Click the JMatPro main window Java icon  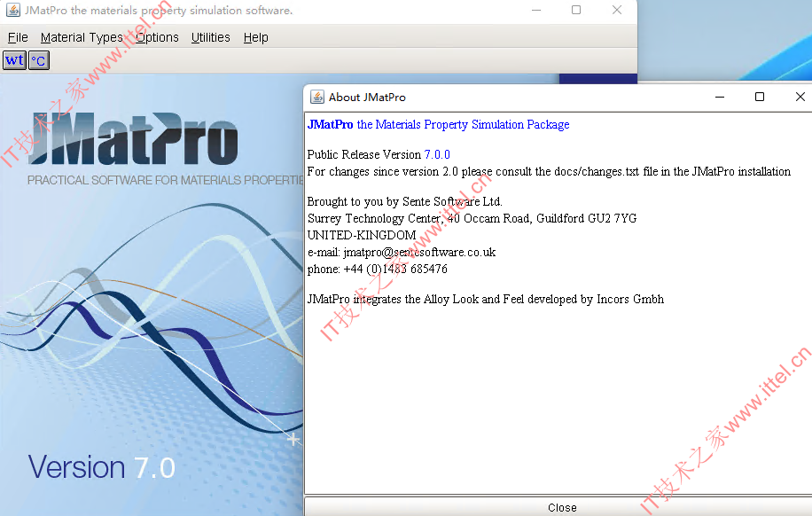point(13,10)
